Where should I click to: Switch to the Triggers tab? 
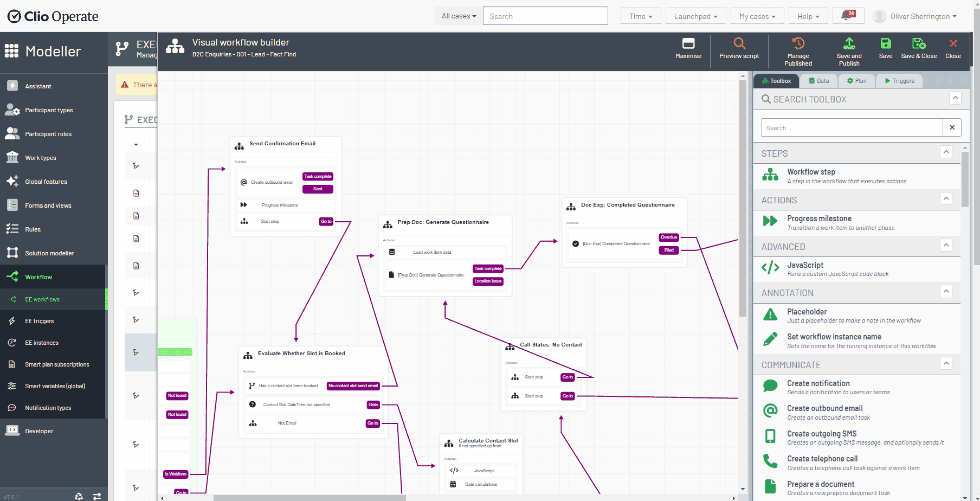tap(899, 81)
